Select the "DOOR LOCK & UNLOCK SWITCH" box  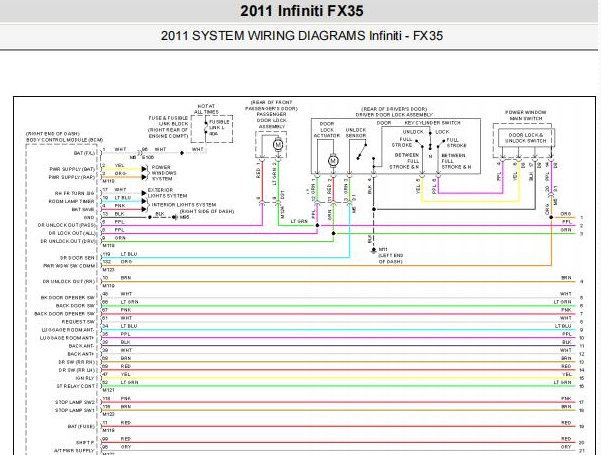[x=525, y=138]
